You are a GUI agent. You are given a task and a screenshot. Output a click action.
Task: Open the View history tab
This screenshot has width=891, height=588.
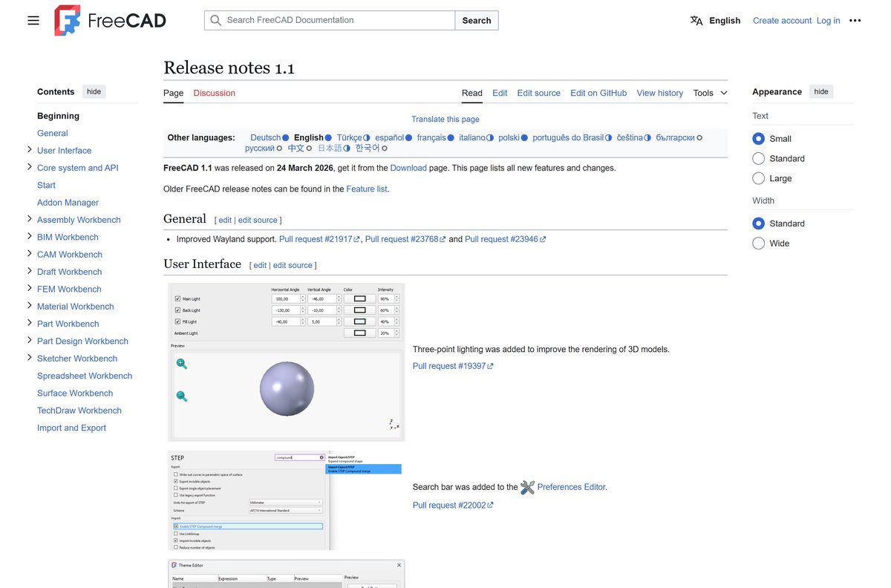pos(659,93)
